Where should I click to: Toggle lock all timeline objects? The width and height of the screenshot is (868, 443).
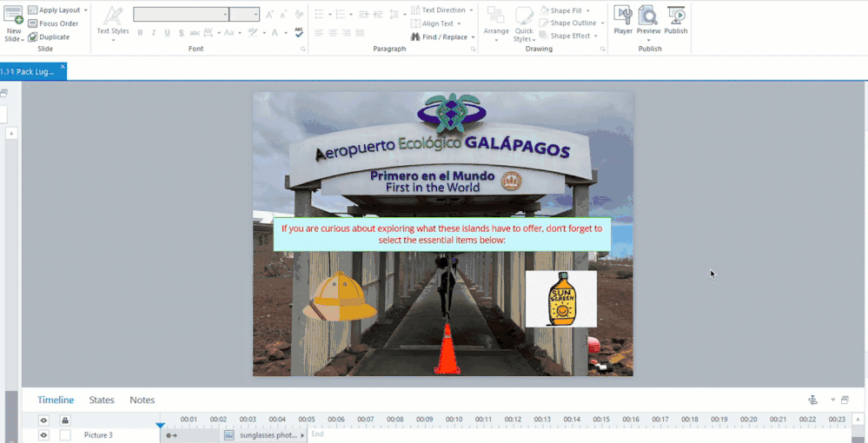point(65,420)
